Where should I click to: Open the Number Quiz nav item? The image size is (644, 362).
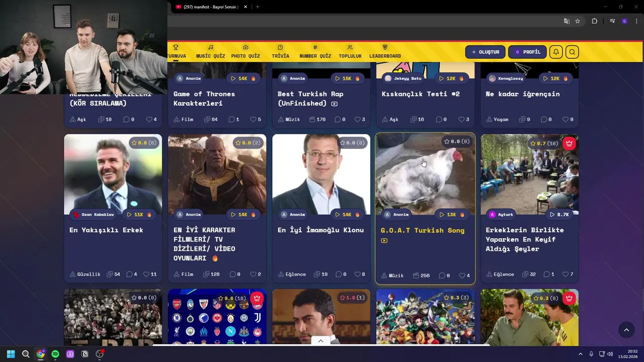(315, 52)
